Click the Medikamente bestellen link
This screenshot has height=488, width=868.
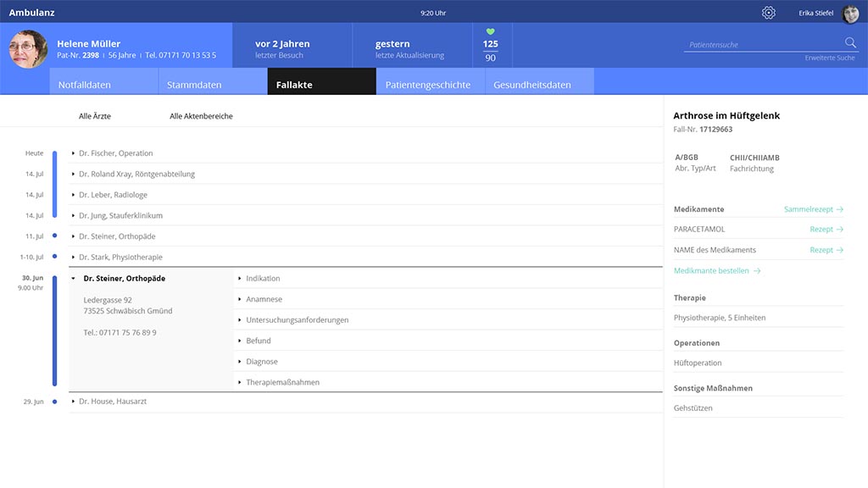click(717, 271)
